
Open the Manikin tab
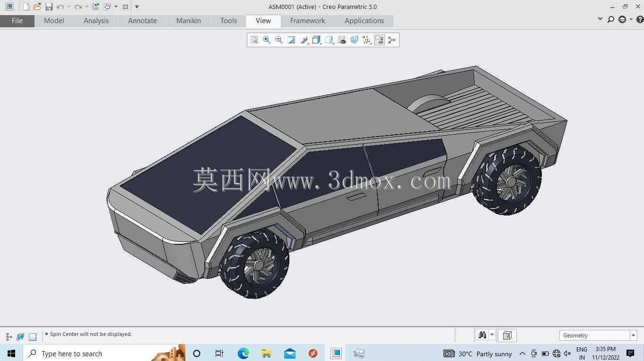(189, 21)
